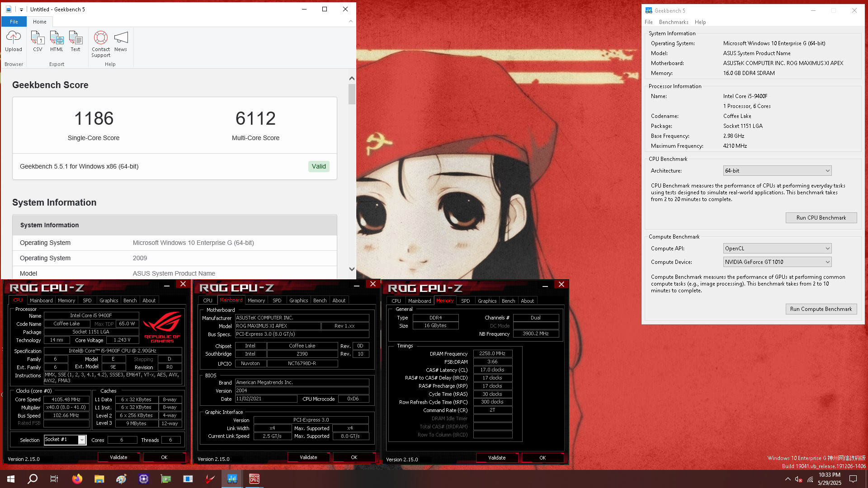Open the Quick Access Toolbar customize arrow
868x488 pixels.
point(21,9)
